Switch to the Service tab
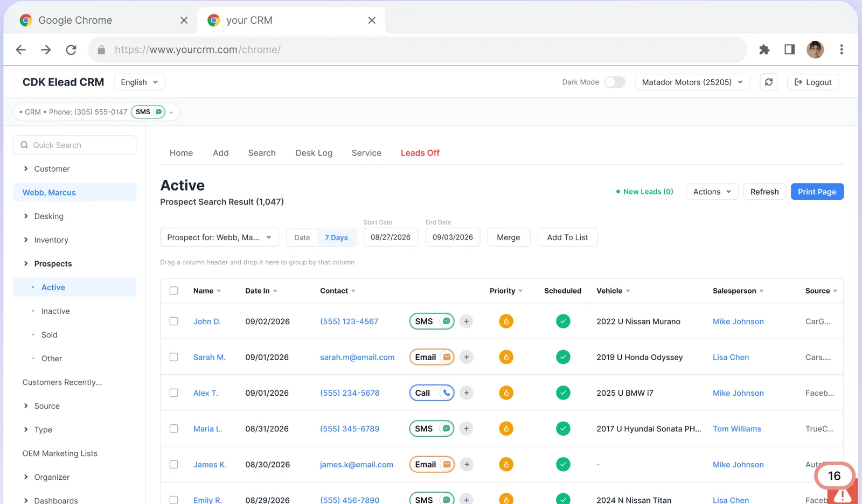 tap(366, 153)
